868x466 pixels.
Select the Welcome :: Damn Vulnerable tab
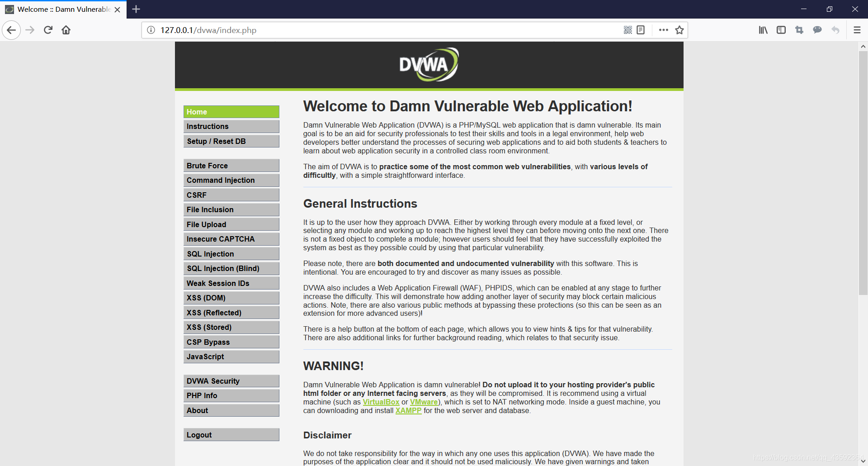pos(63,10)
